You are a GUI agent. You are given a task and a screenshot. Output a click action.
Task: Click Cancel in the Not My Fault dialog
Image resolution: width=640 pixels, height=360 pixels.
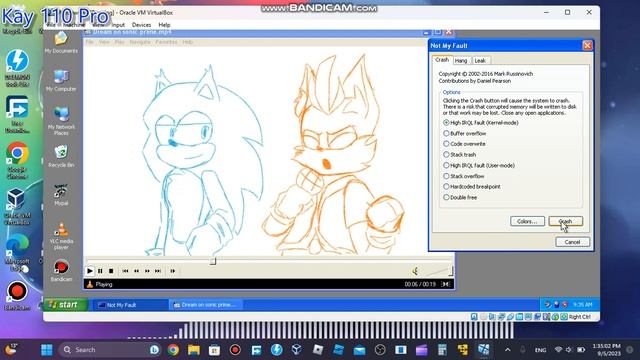(x=572, y=242)
